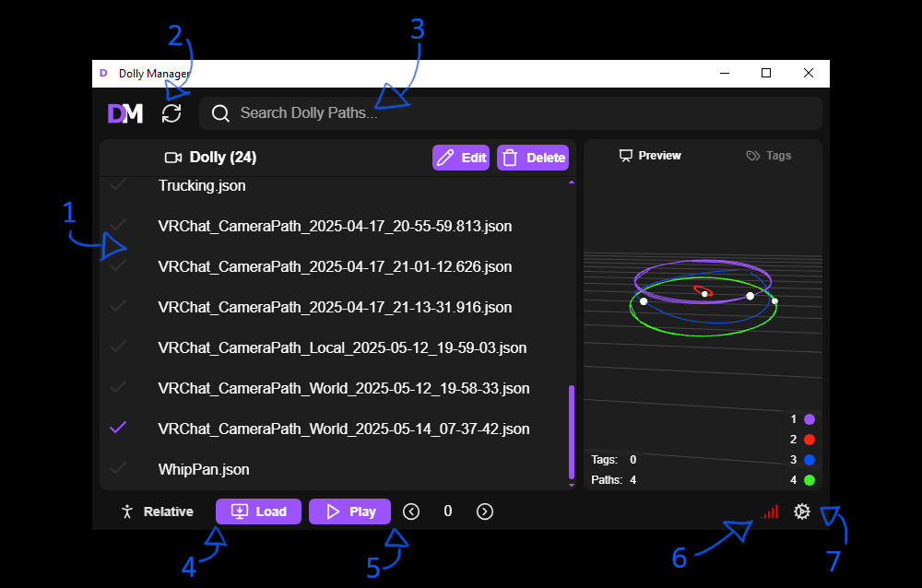Click the red connection signal icon

point(769,512)
